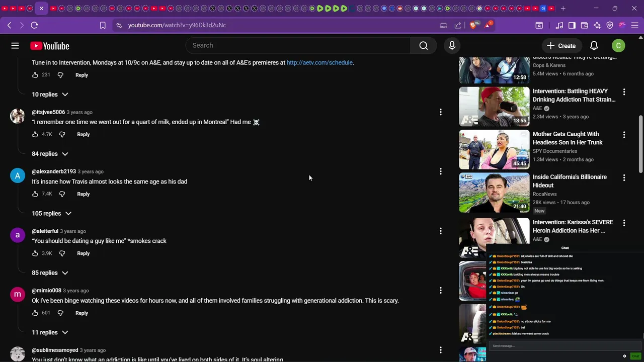Open the green account avatar menu

pyautogui.click(x=618, y=46)
